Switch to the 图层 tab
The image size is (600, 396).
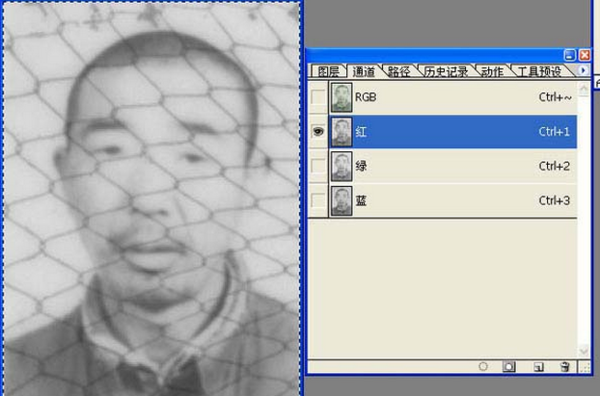(x=328, y=72)
